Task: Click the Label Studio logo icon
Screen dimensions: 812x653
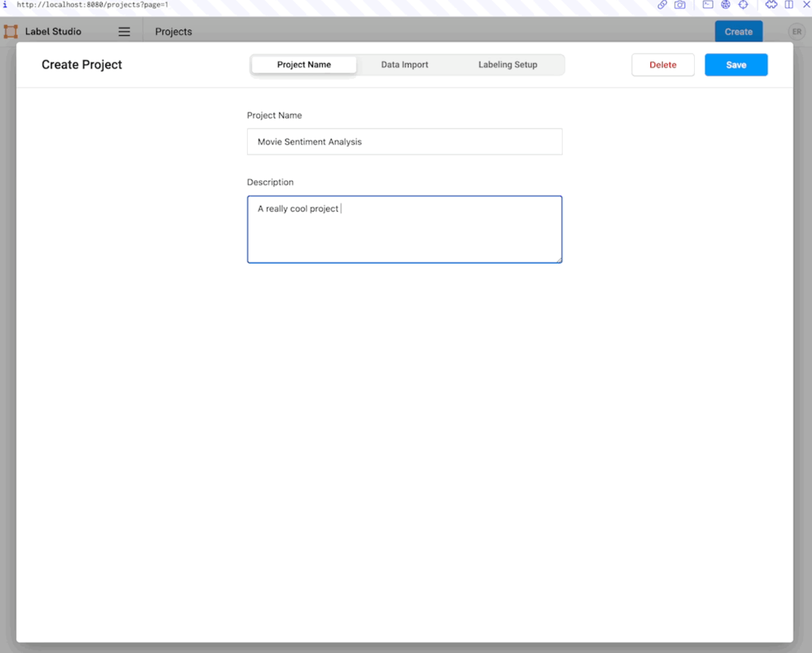Action: tap(10, 32)
